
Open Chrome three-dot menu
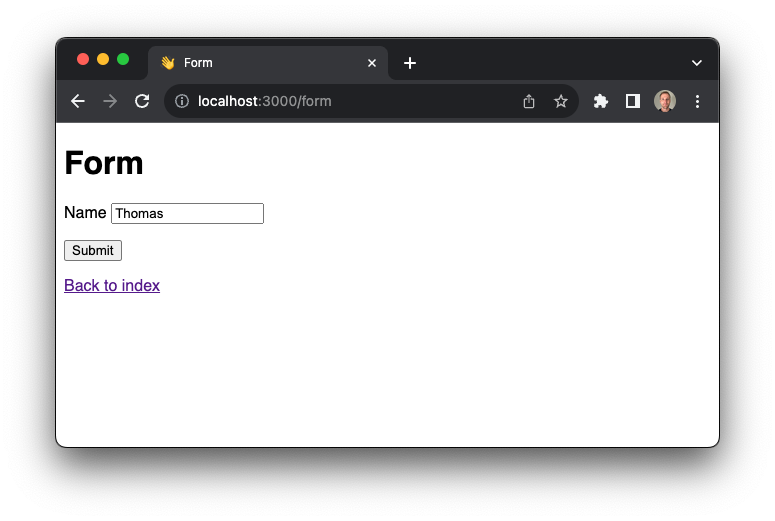[697, 101]
